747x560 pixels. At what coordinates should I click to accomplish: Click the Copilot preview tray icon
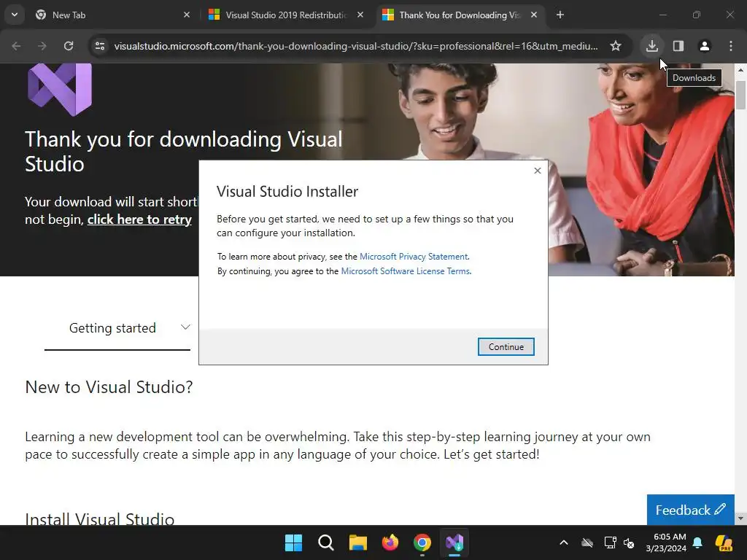[x=724, y=542]
